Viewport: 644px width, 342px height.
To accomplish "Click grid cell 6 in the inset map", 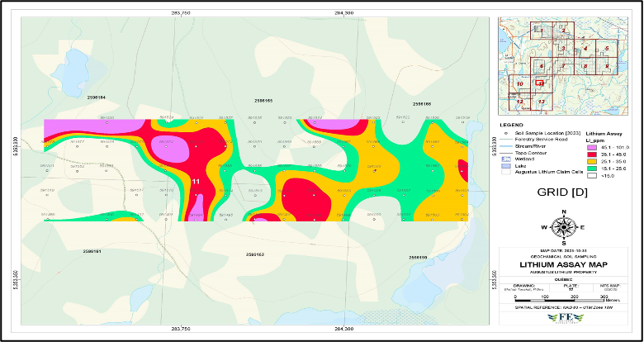I will [542, 66].
